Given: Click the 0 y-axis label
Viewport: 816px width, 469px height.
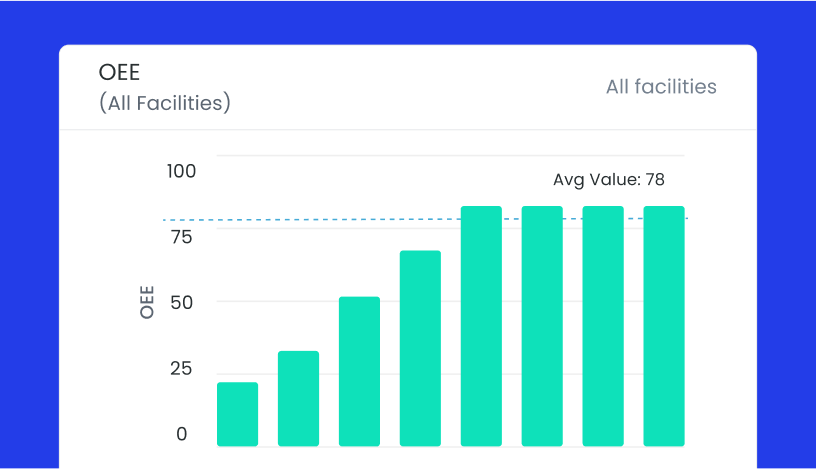Looking at the screenshot, I should [182, 434].
